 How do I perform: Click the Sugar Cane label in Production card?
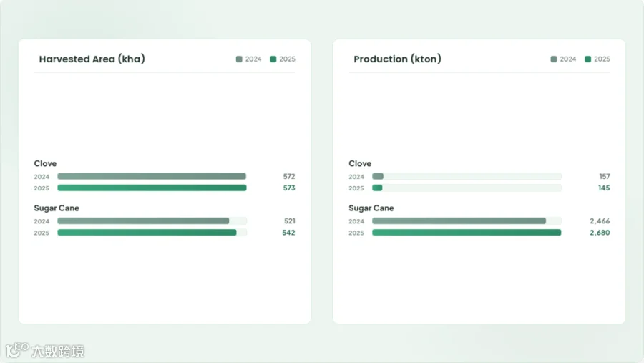(371, 208)
